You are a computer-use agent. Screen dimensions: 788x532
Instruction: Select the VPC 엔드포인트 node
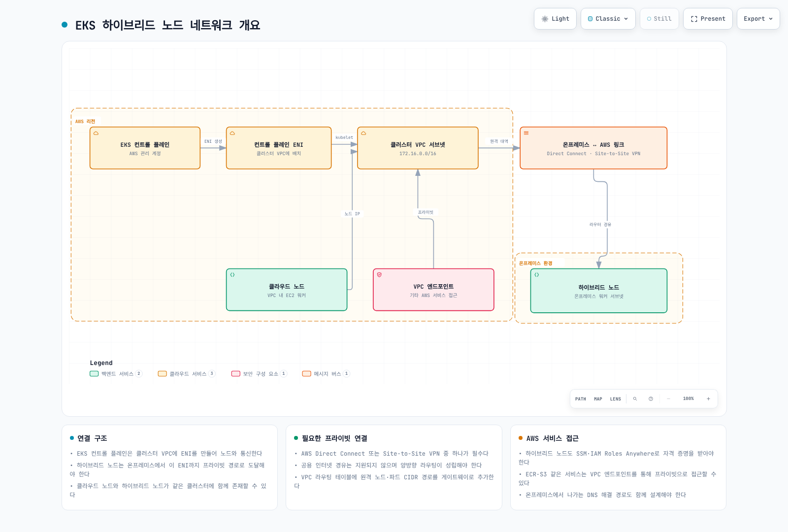click(433, 290)
